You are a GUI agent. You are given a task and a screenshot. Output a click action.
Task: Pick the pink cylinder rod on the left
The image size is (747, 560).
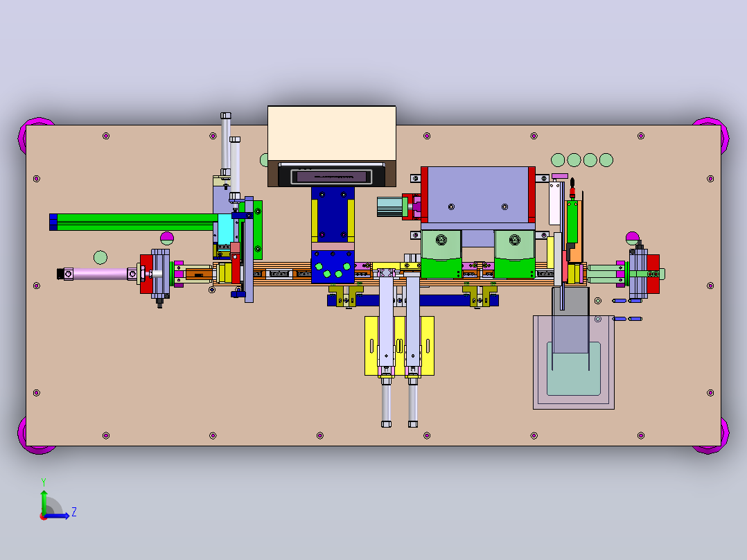click(x=100, y=274)
